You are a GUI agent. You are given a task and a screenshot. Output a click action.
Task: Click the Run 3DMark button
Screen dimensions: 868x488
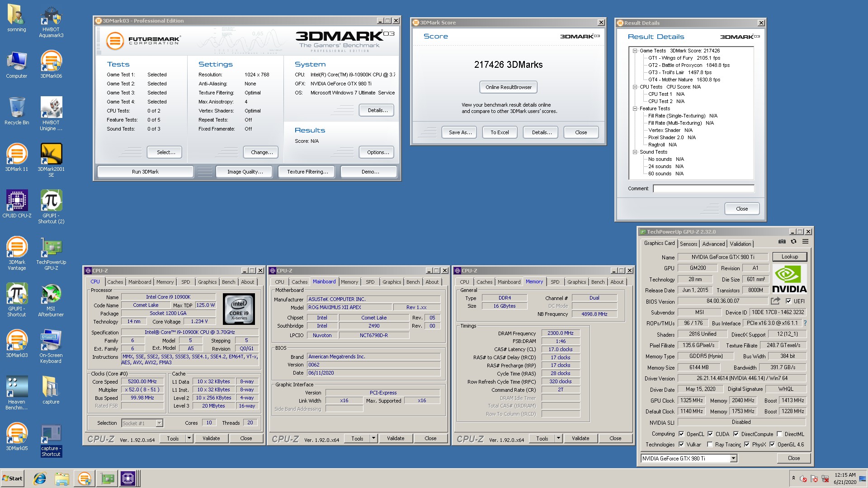coord(146,172)
